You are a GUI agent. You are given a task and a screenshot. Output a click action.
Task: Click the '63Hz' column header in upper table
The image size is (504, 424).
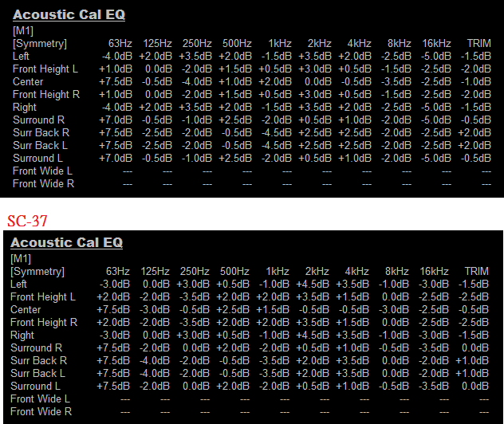click(120, 43)
